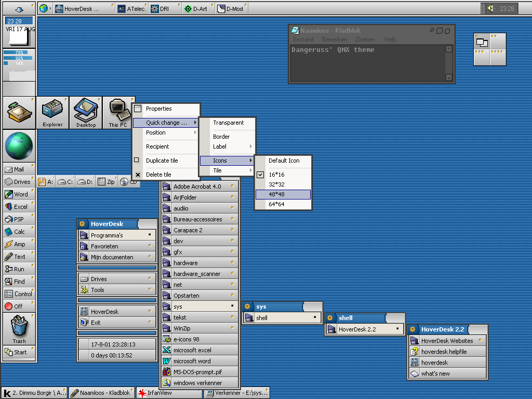This screenshot has height=399, width=532.
Task: Open the Trash bin icon
Action: pyautogui.click(x=19, y=329)
